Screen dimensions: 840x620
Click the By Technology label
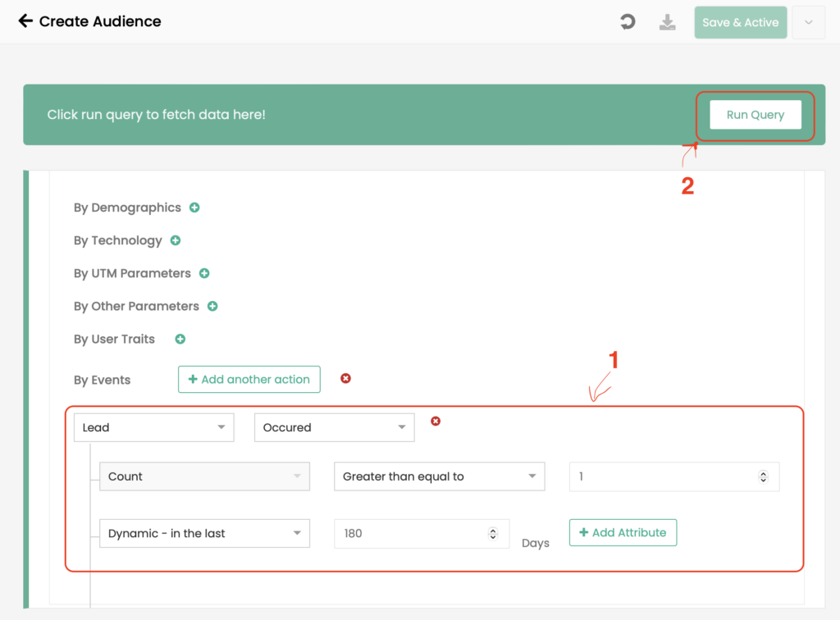point(118,240)
